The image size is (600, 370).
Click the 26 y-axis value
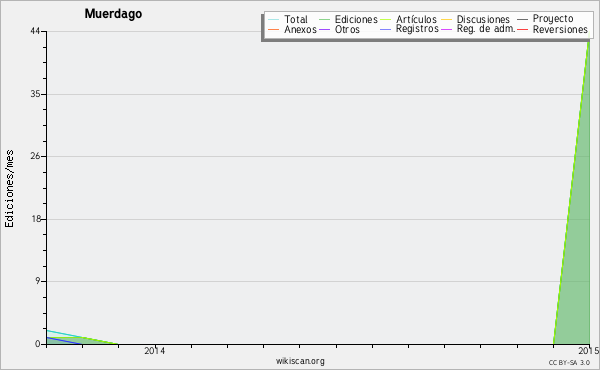[x=35, y=156]
